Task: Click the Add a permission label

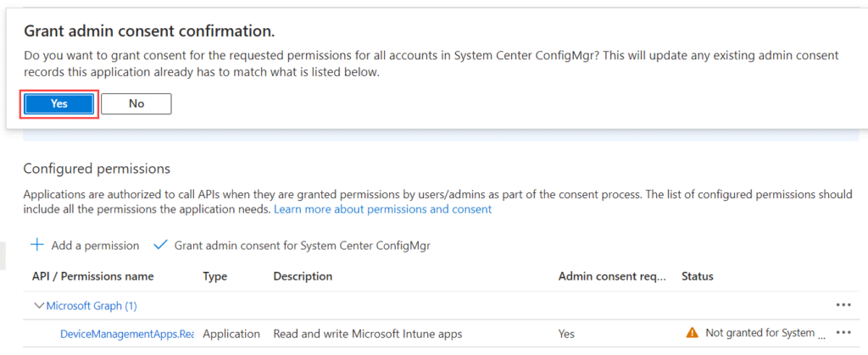Action: pyautogui.click(x=95, y=246)
